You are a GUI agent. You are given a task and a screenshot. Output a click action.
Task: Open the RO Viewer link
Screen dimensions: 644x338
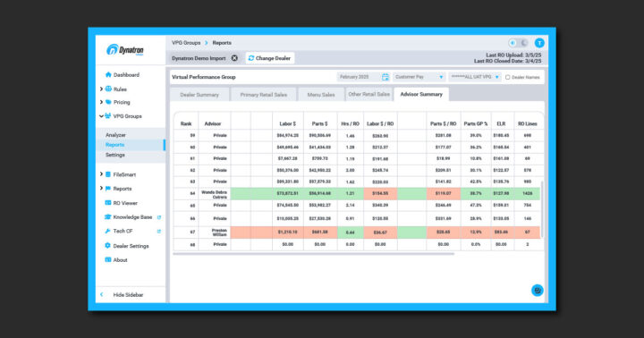[125, 203]
